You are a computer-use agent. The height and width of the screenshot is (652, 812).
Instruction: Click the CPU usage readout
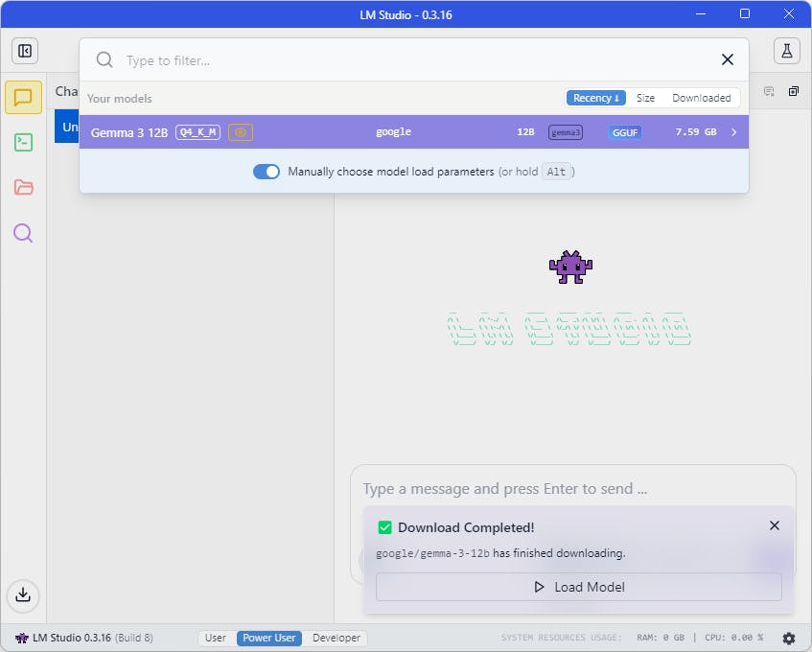pyautogui.click(x=733, y=638)
